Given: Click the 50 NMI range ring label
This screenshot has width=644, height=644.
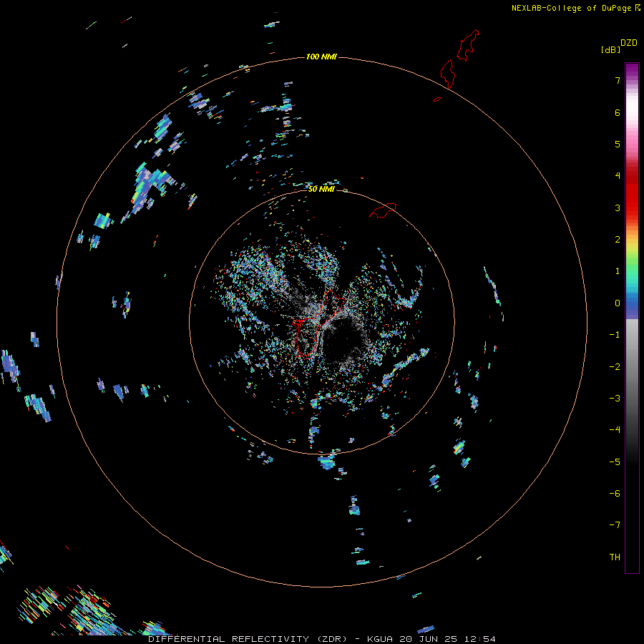Looking at the screenshot, I should tap(321, 189).
